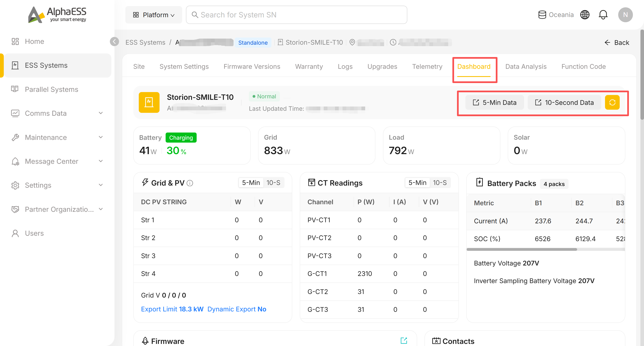Switch to the Firmware Versions tab
Viewport: 644px width, 346px height.
coord(252,66)
